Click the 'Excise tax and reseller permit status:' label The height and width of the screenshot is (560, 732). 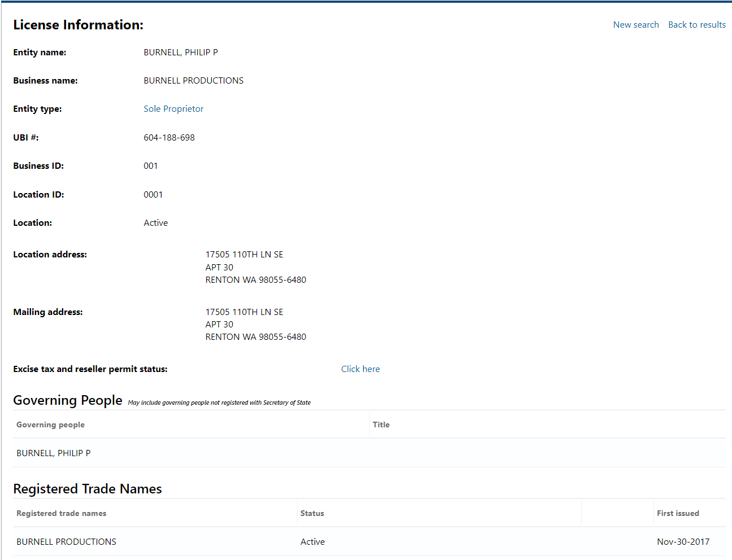point(90,369)
